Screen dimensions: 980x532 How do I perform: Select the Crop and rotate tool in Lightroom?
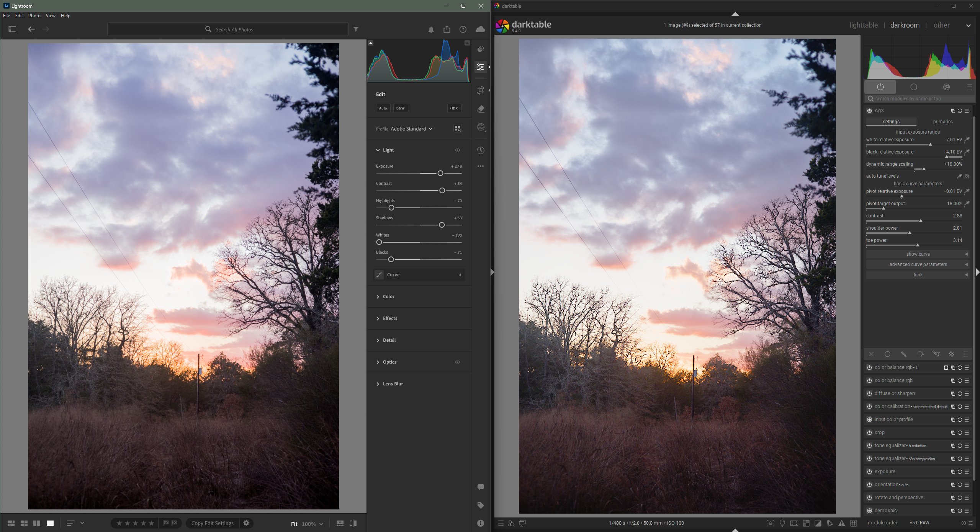(481, 91)
